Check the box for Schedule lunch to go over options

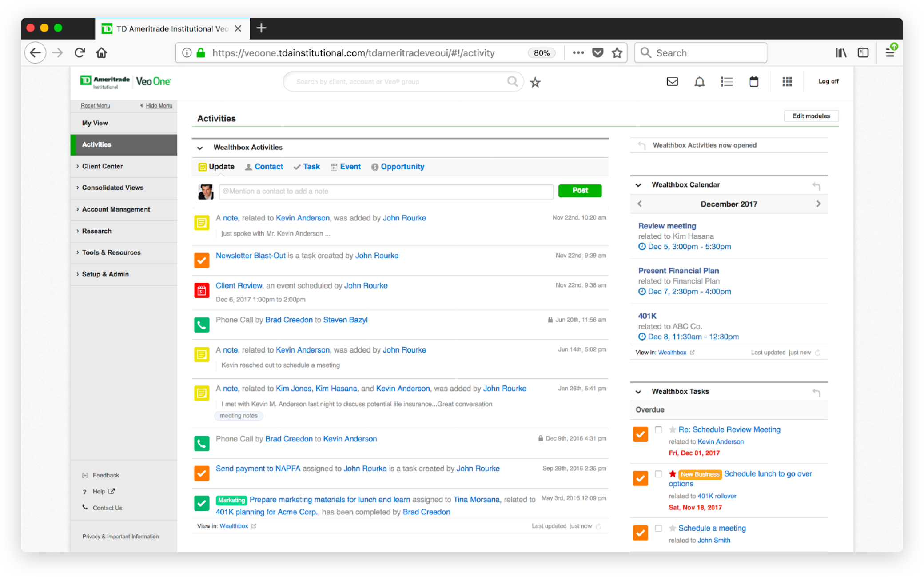(x=658, y=474)
